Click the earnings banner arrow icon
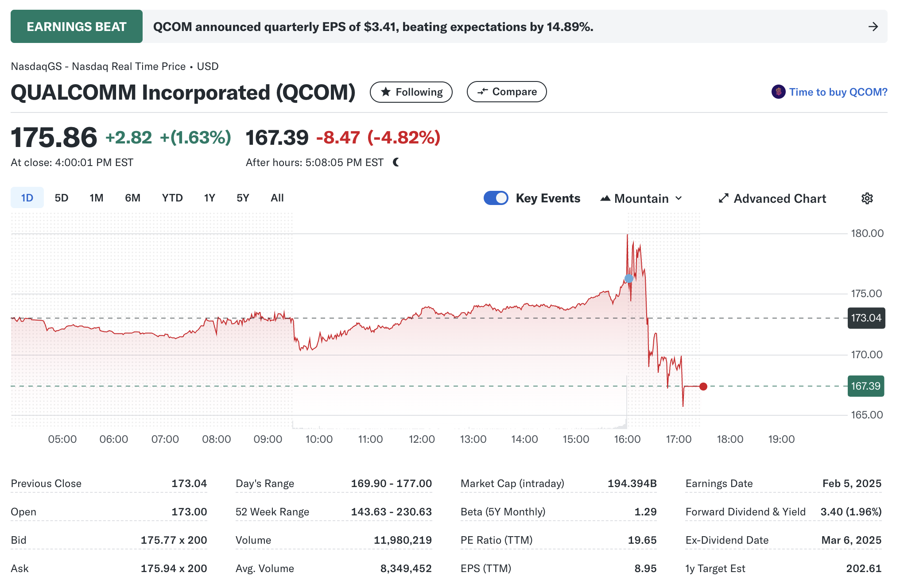Image resolution: width=900 pixels, height=588 pixels. [873, 27]
